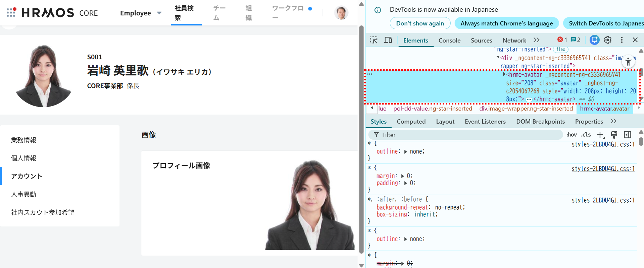644x268 pixels.
Task: Show more DevTools main tabs
Action: [x=537, y=40]
